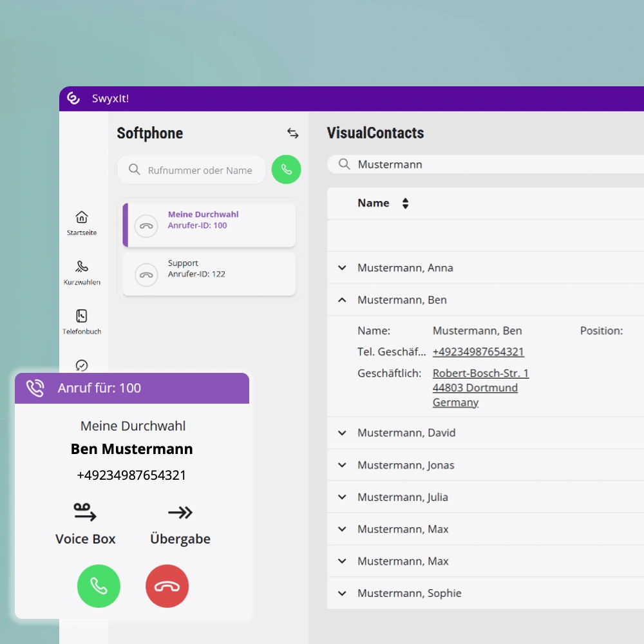Expand Mustermann, Jonas contact
This screenshot has height=644, width=644.
coord(342,465)
